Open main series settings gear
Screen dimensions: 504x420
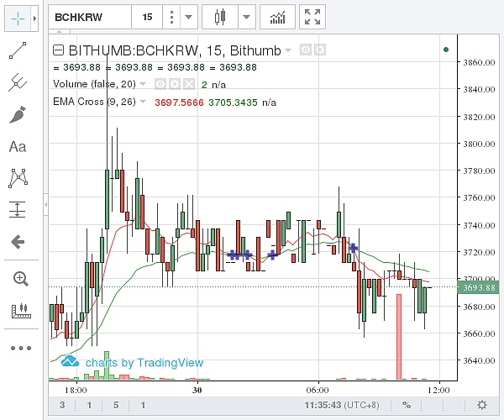[320, 50]
